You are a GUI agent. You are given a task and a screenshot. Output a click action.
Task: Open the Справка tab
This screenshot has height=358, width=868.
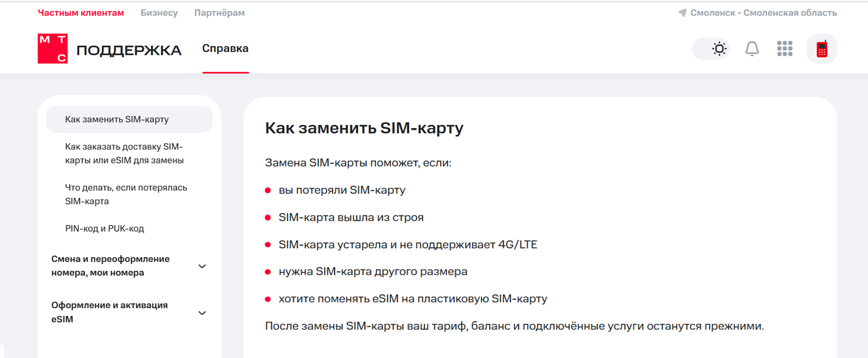tap(226, 49)
